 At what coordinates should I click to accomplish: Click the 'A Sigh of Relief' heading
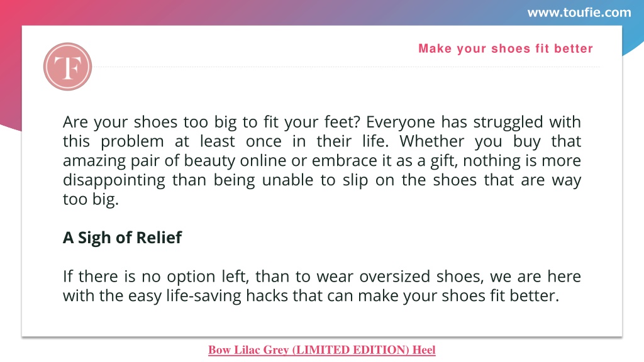click(x=123, y=238)
